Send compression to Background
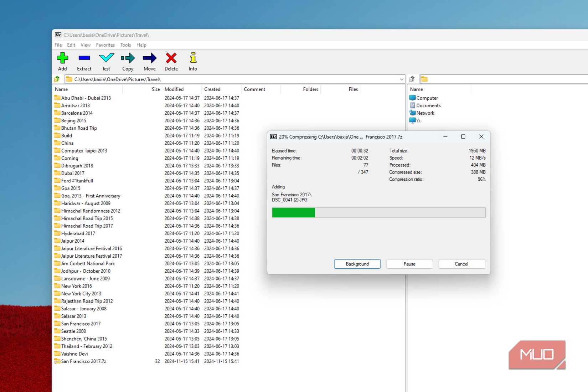This screenshot has height=392, width=588. coord(357,264)
